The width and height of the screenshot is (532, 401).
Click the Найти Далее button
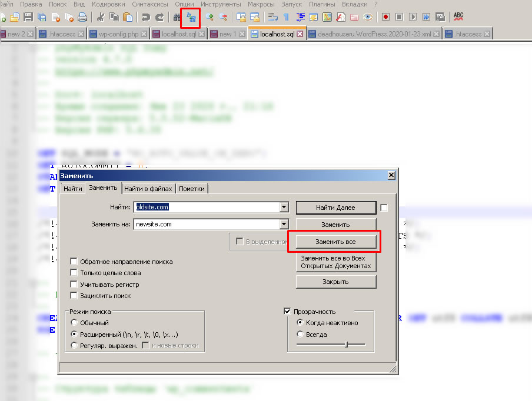coord(336,208)
